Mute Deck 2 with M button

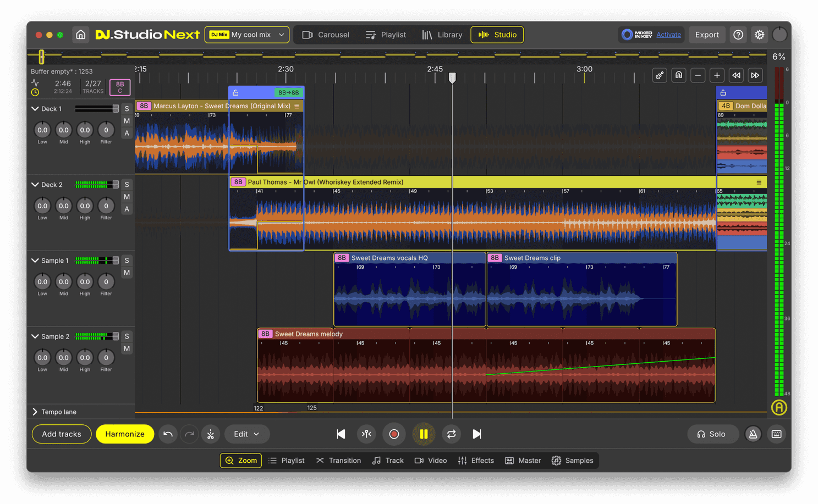(127, 197)
